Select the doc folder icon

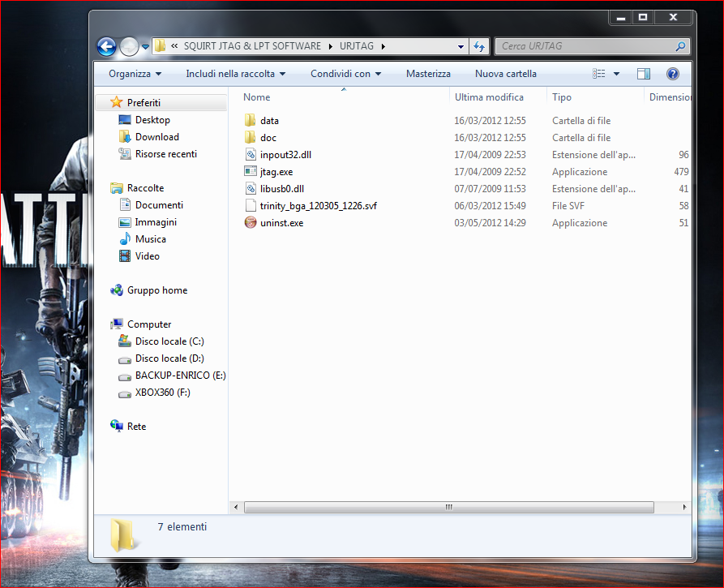250,138
